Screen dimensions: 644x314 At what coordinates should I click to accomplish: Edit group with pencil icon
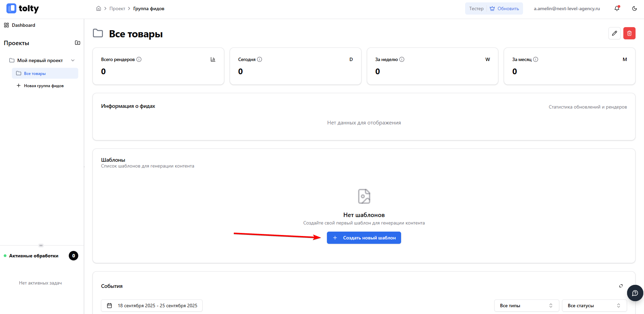coord(615,33)
